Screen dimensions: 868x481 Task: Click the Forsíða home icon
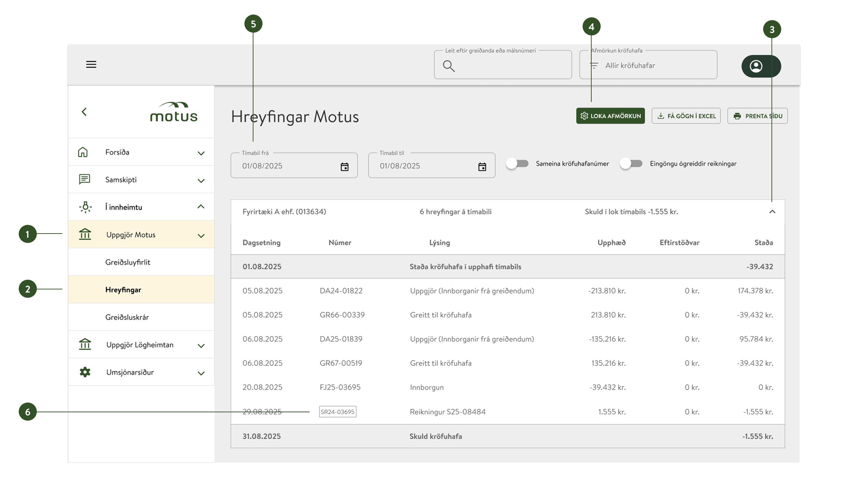tap(83, 152)
